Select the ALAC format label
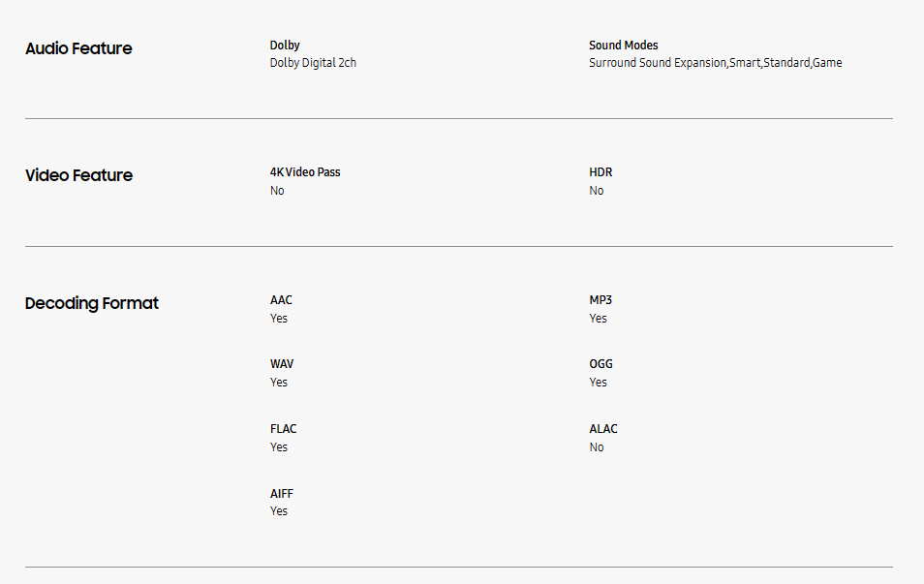Viewport: 924px width, 584px height. click(602, 429)
